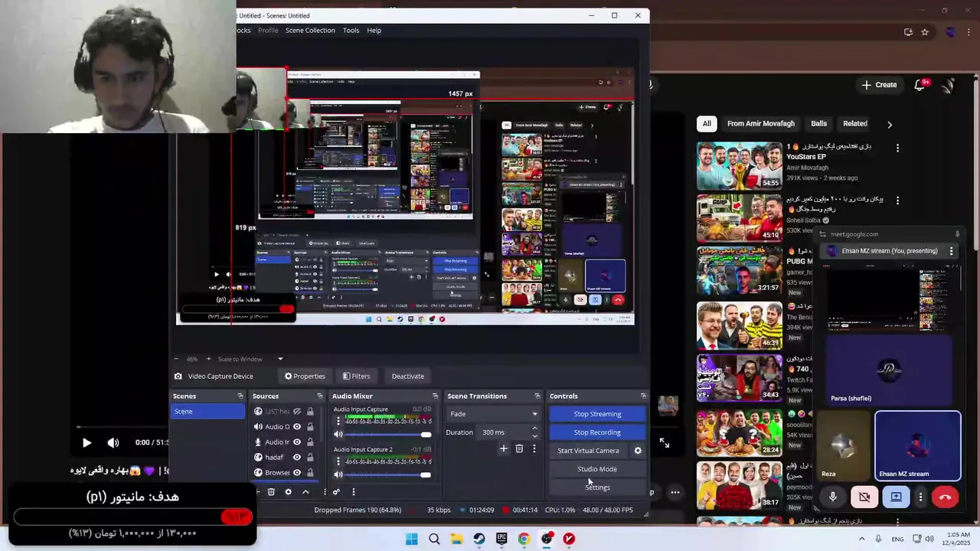Hide the hadaf source
Viewport: 980px width, 551px height.
pyautogui.click(x=297, y=458)
